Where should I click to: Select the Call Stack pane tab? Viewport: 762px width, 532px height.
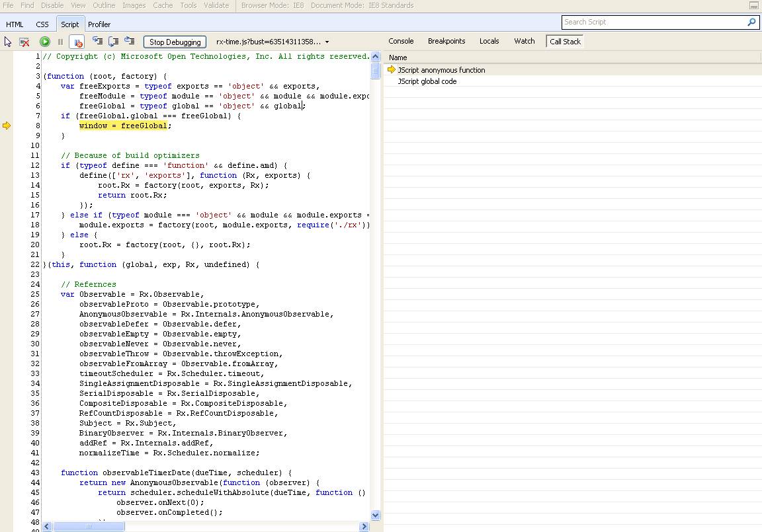pos(565,42)
